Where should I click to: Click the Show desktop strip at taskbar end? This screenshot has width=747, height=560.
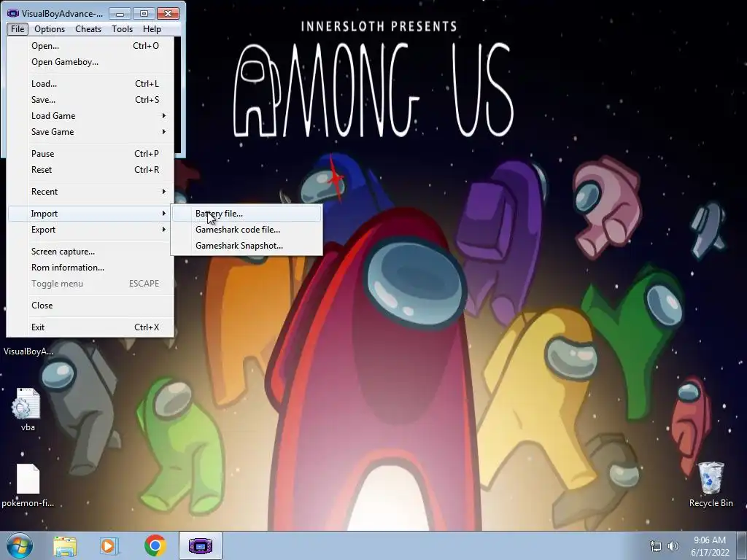(x=742, y=546)
